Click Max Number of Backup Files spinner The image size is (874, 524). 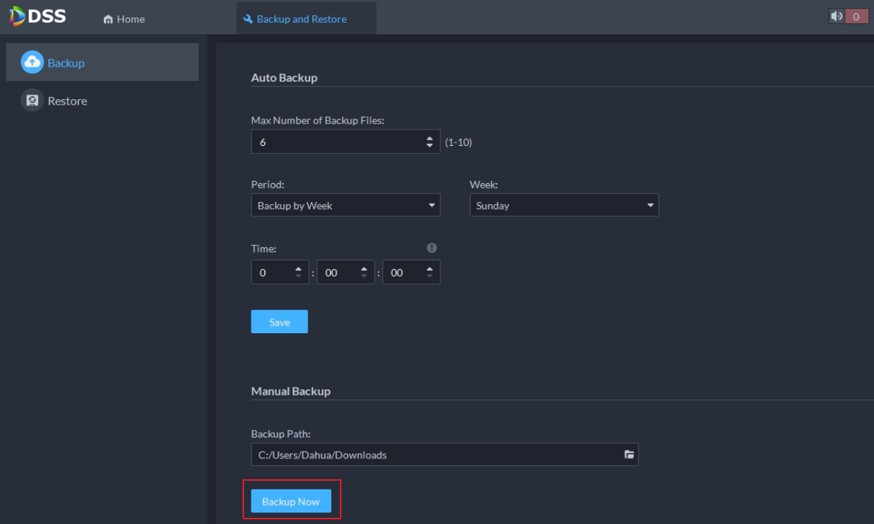[x=430, y=142]
